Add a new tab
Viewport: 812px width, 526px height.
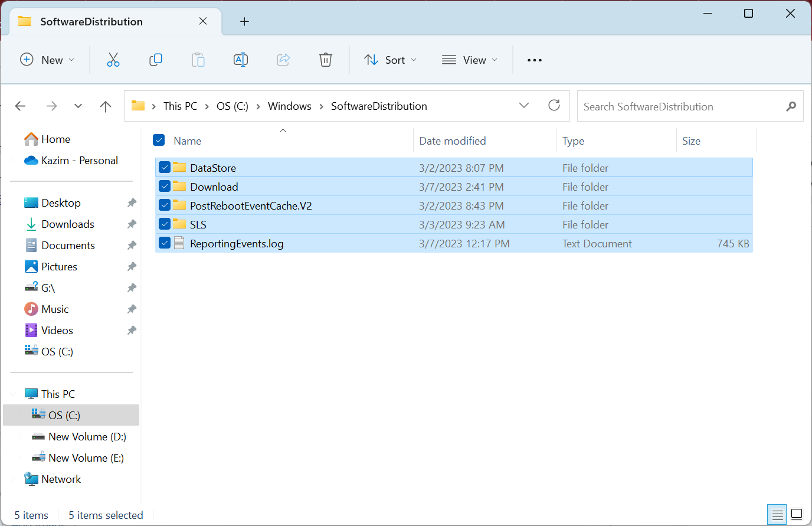244,22
